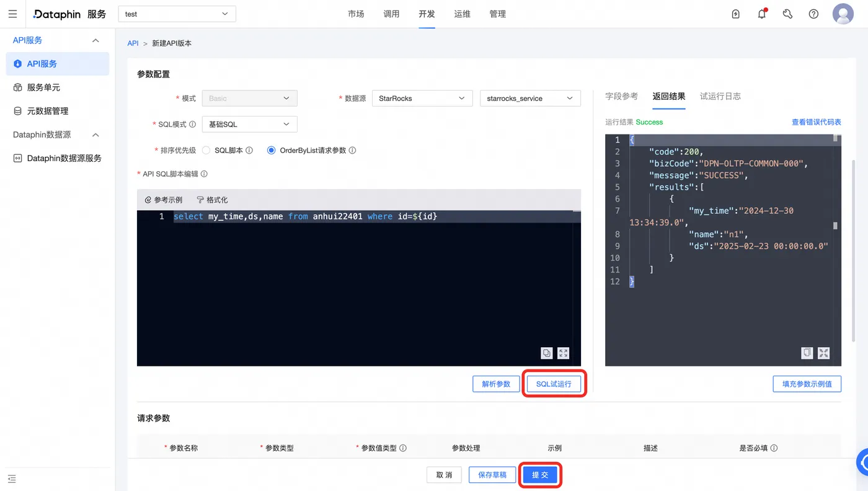868x491 pixels.
Task: Expand SQL editor to fullscreen icon
Action: click(x=563, y=353)
